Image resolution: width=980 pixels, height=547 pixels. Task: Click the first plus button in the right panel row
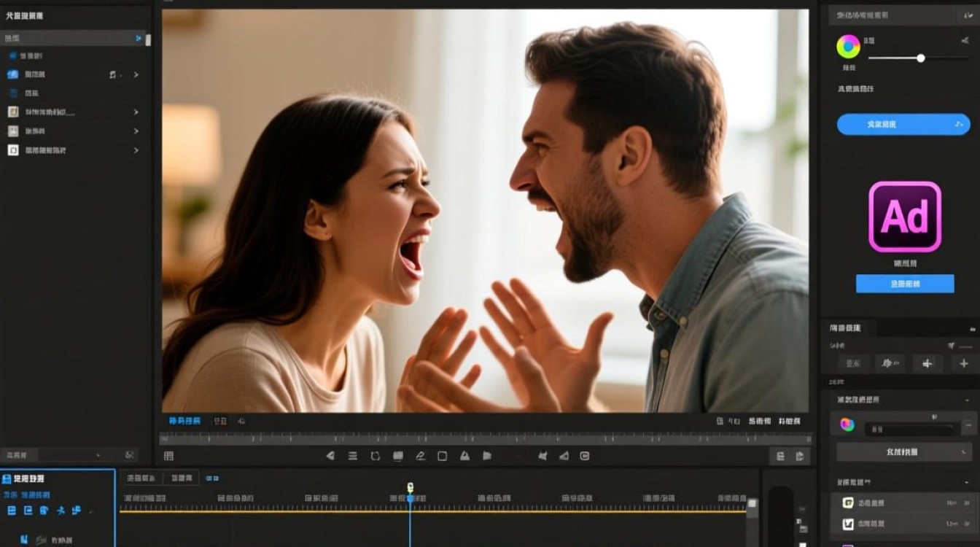click(x=927, y=363)
